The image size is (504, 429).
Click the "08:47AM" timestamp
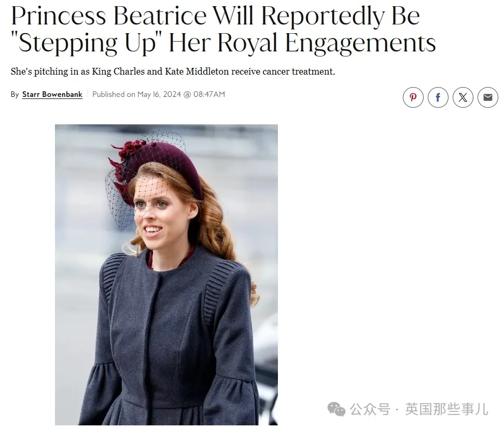coord(209,94)
